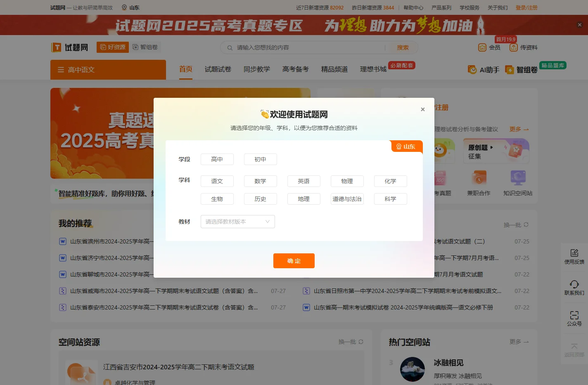Viewport: 588px width, 385px height.
Task: Dismiss the top 高考真题专区 banner
Action: [579, 25]
